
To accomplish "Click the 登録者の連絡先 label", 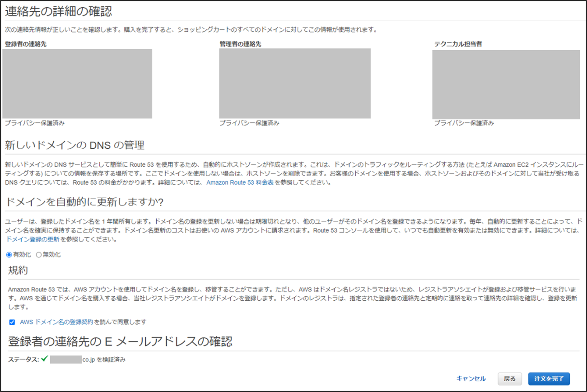I will click(x=26, y=44).
